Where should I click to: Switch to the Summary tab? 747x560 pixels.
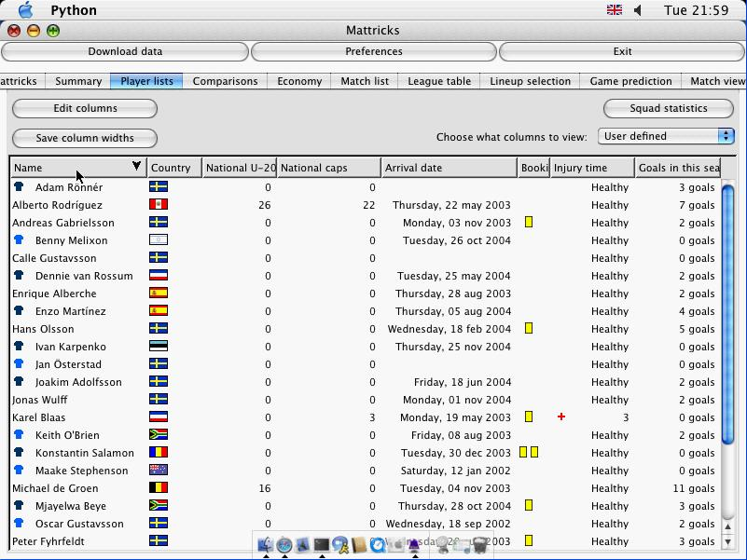point(78,81)
